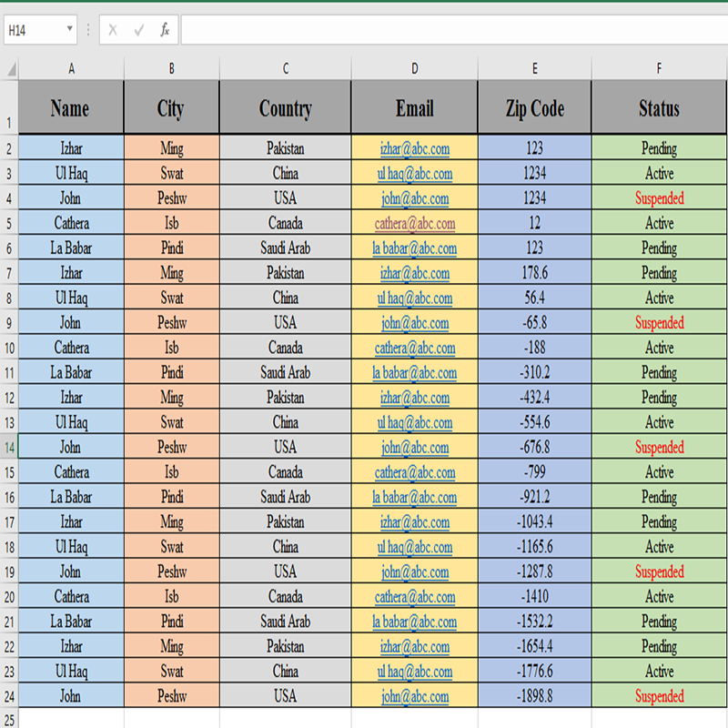Click the Name Box showing H14

(x=33, y=30)
